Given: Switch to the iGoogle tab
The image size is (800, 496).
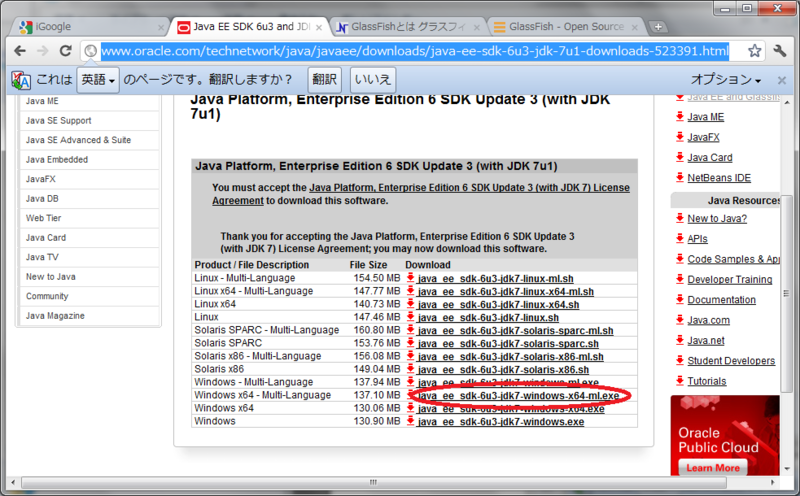Looking at the screenshot, I should click(89, 27).
